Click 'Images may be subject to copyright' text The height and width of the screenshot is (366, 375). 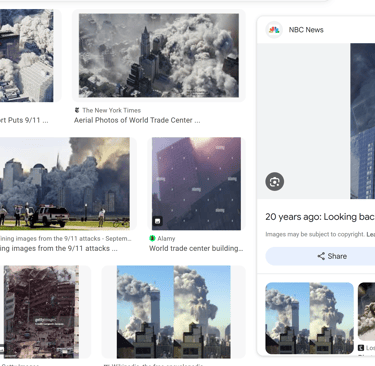coord(315,234)
